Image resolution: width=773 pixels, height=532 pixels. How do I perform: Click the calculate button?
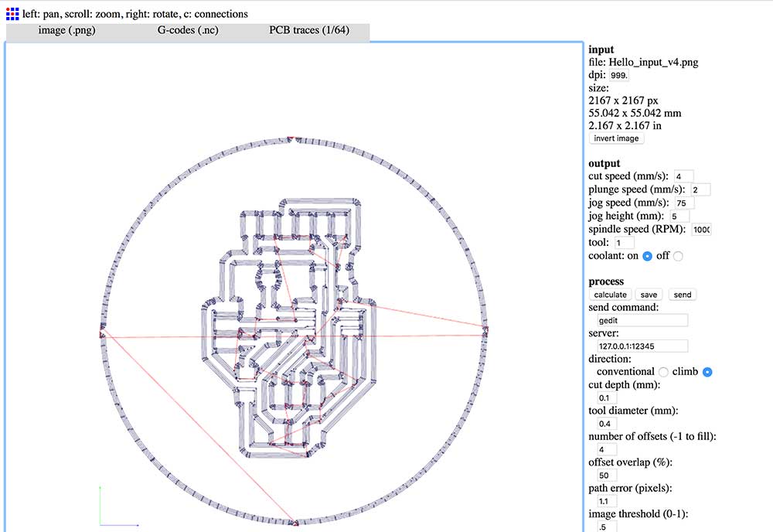pos(610,295)
